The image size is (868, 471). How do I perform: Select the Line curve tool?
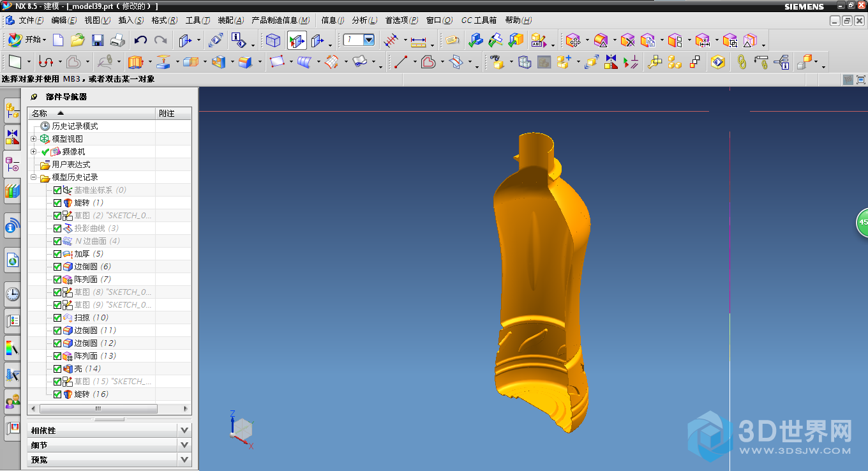click(401, 62)
